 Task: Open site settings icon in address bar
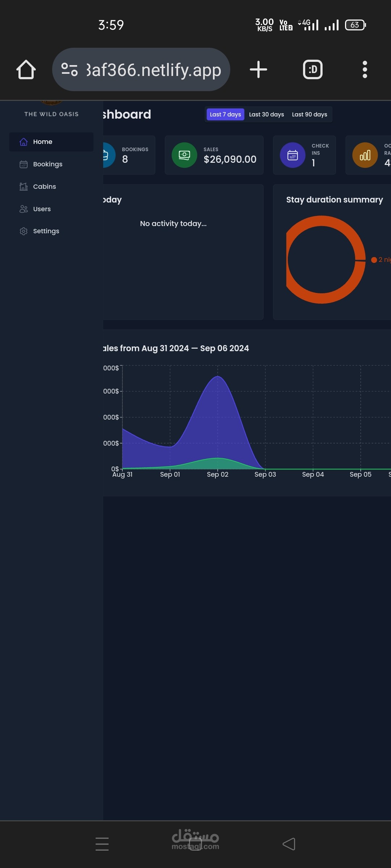(69, 69)
